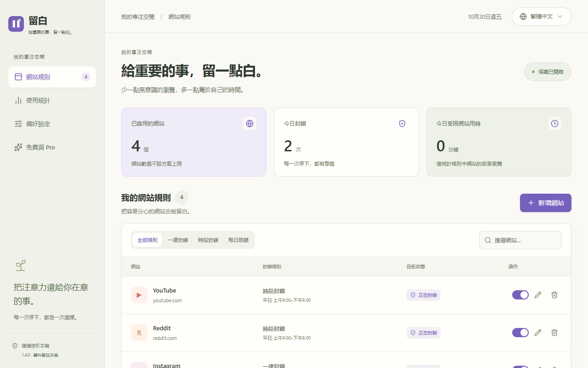Image resolution: width=588 pixels, height=368 pixels.
Task: Select 網站規則 in the sidebar
Action: (x=52, y=77)
